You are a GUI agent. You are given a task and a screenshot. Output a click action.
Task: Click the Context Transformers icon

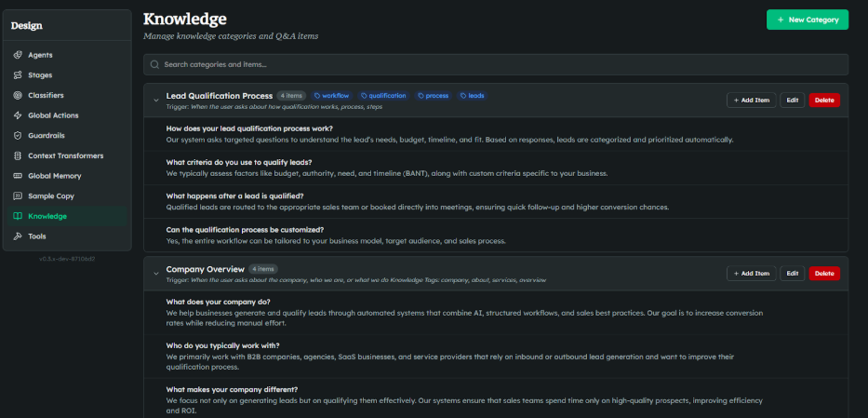coord(19,155)
